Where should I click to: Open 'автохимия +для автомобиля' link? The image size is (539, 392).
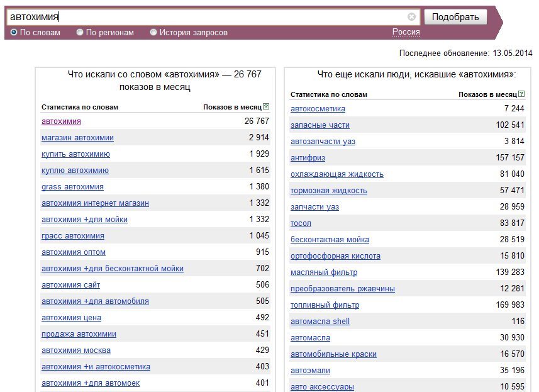pos(95,301)
